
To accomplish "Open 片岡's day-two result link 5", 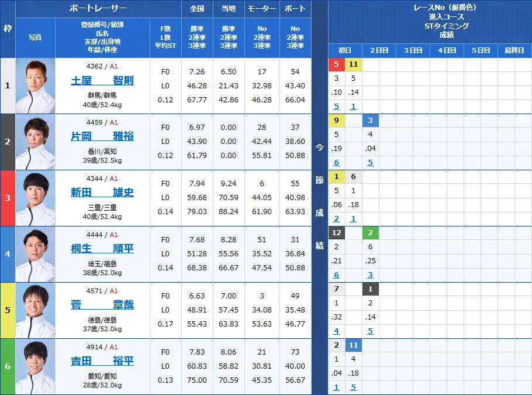I will [x=370, y=162].
